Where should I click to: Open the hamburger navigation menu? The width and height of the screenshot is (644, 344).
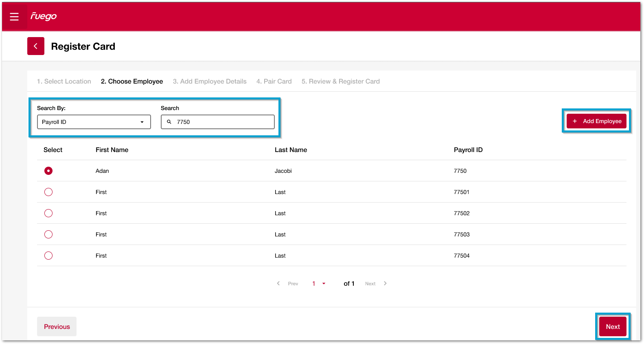coord(14,17)
